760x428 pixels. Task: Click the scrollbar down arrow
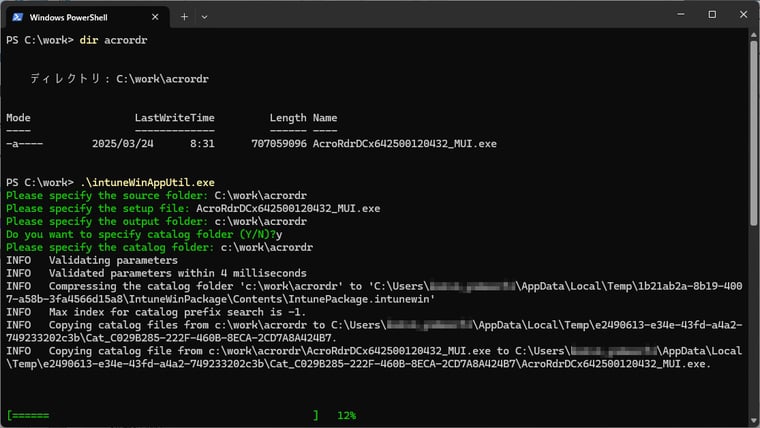pyautogui.click(x=753, y=420)
